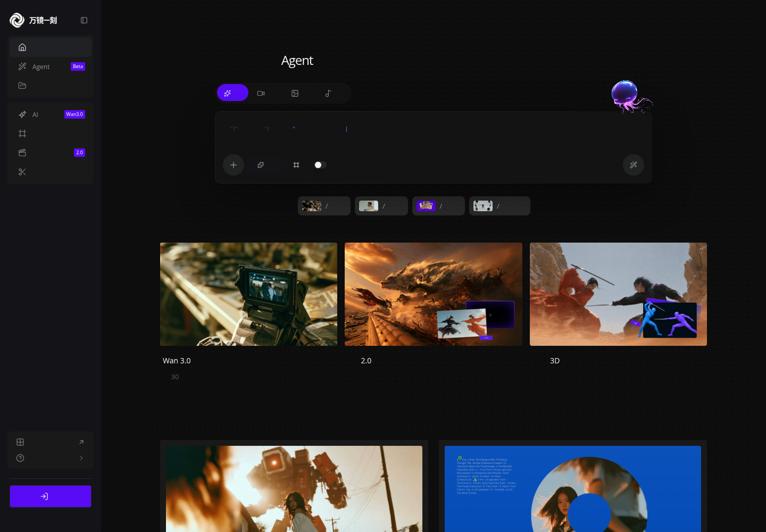The height and width of the screenshot is (532, 766).
Task: Click the Agent heading text
Action: pyautogui.click(x=297, y=61)
